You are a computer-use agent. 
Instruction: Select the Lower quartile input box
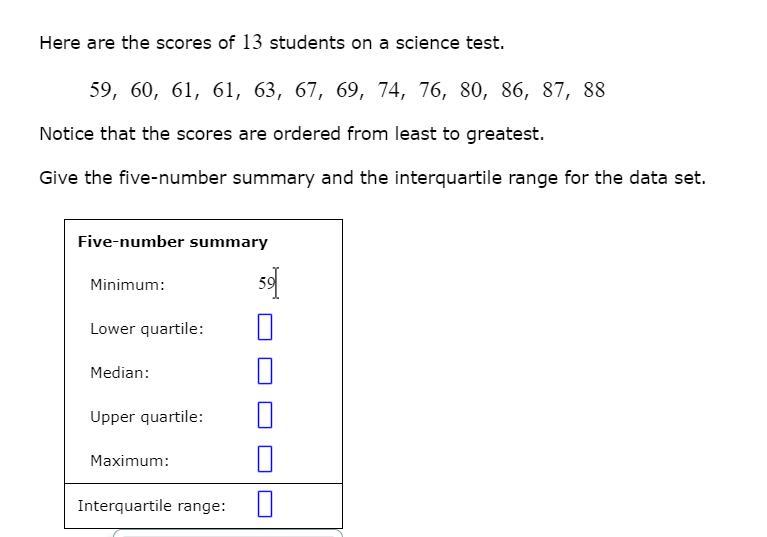point(265,327)
